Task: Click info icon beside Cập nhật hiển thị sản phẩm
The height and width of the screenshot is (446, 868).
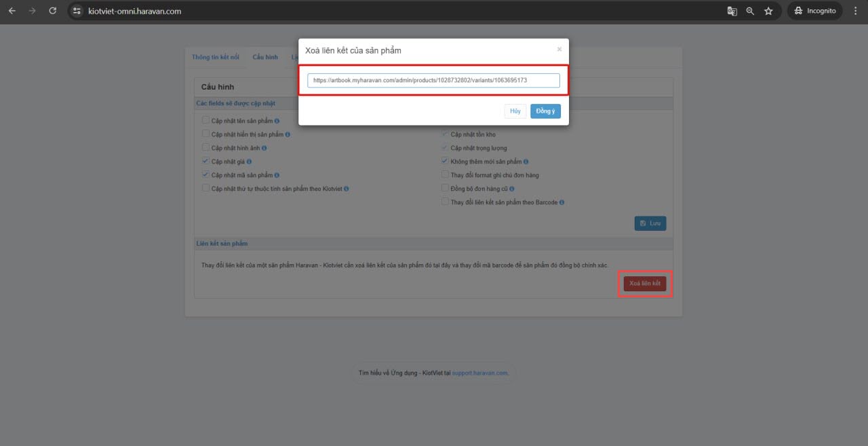Action: point(288,134)
